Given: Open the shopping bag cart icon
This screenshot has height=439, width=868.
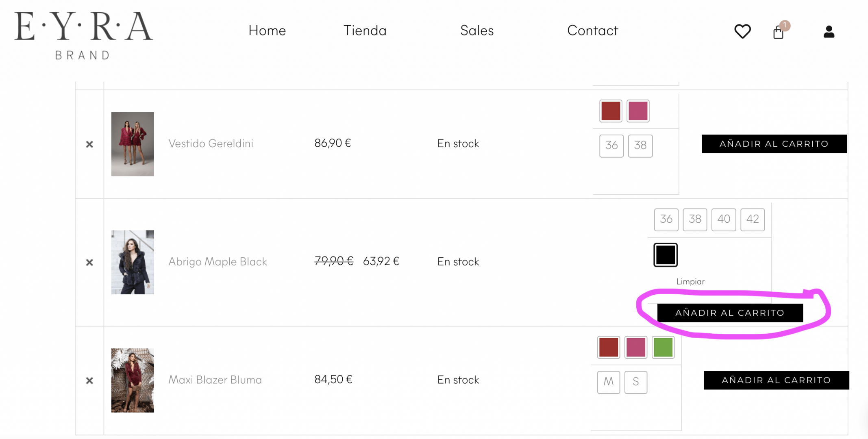Looking at the screenshot, I should (x=779, y=31).
